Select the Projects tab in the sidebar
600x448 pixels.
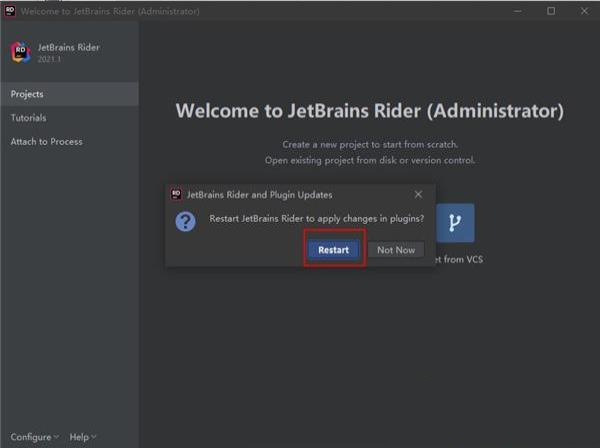28,94
